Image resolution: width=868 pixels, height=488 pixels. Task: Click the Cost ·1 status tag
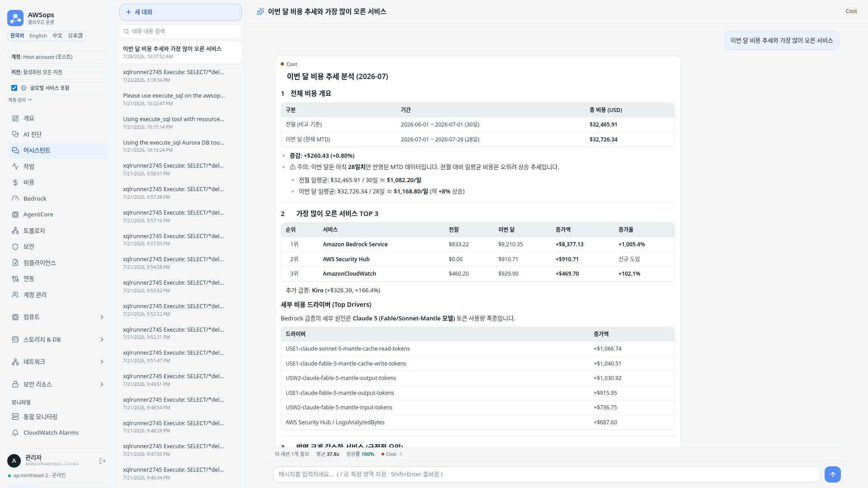pos(392,454)
